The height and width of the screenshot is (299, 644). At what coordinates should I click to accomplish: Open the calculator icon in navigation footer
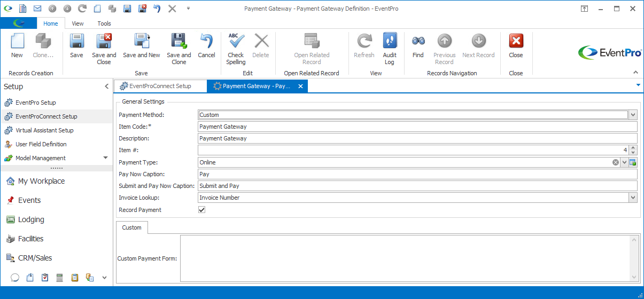click(x=60, y=278)
